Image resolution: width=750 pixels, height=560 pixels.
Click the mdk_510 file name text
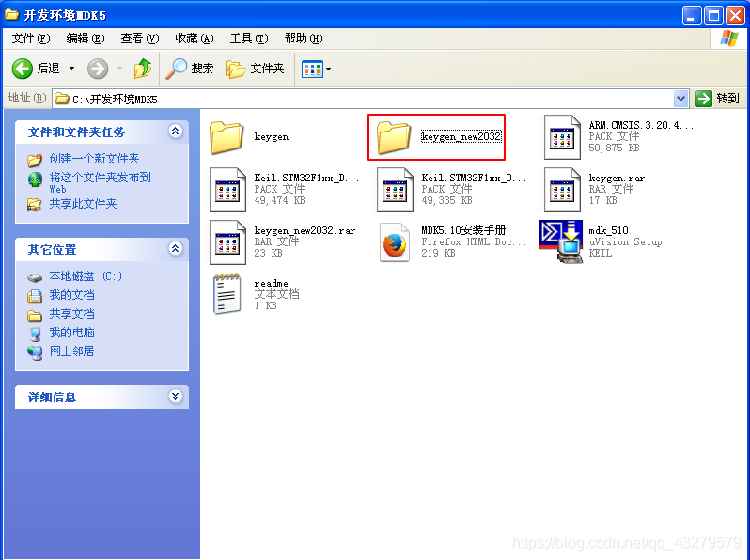coord(608,230)
